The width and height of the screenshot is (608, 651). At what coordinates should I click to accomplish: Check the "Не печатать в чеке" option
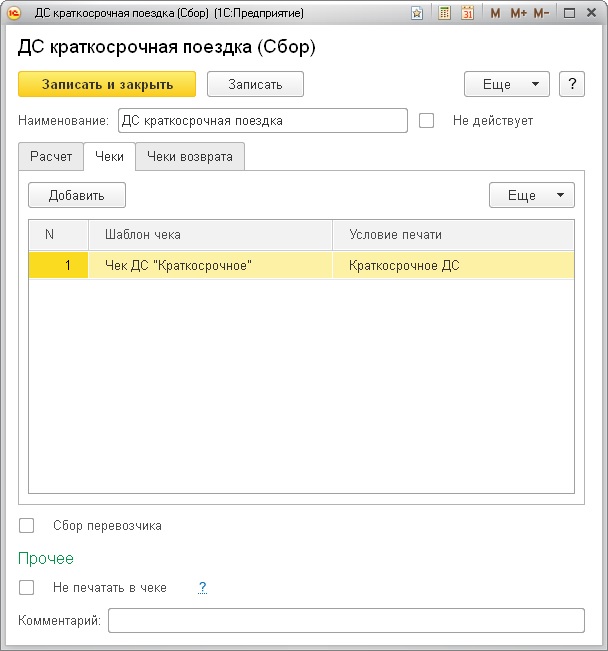click(27, 588)
